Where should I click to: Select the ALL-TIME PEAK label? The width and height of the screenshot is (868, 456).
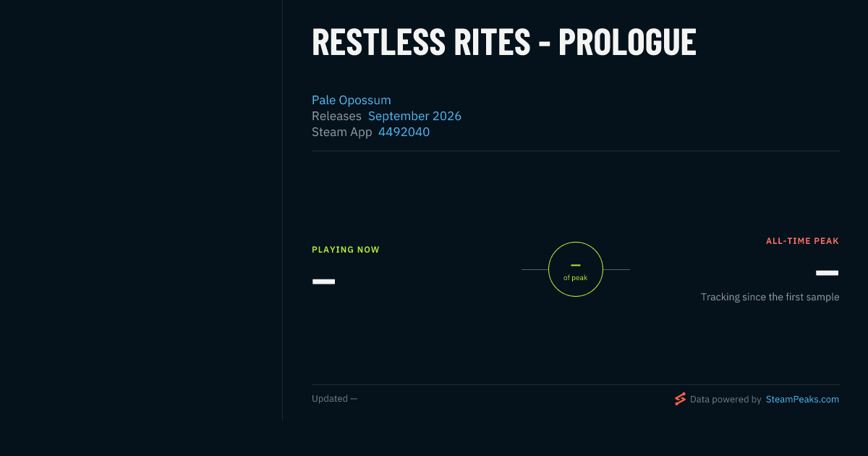click(802, 241)
